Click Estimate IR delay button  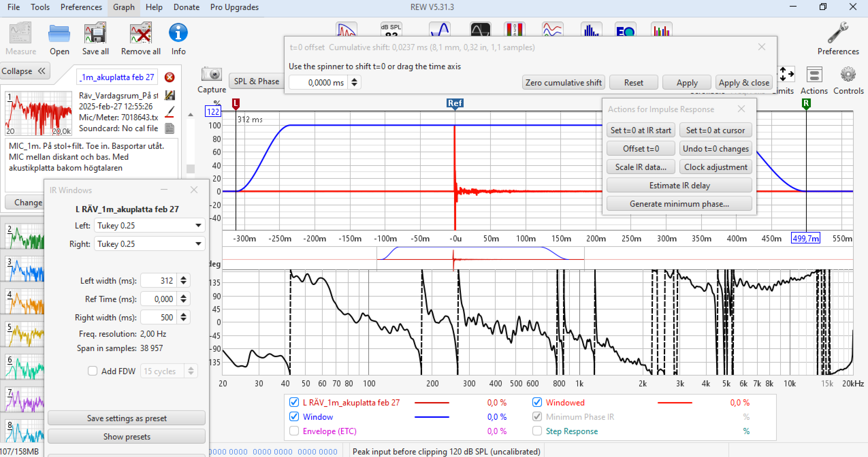(x=679, y=185)
